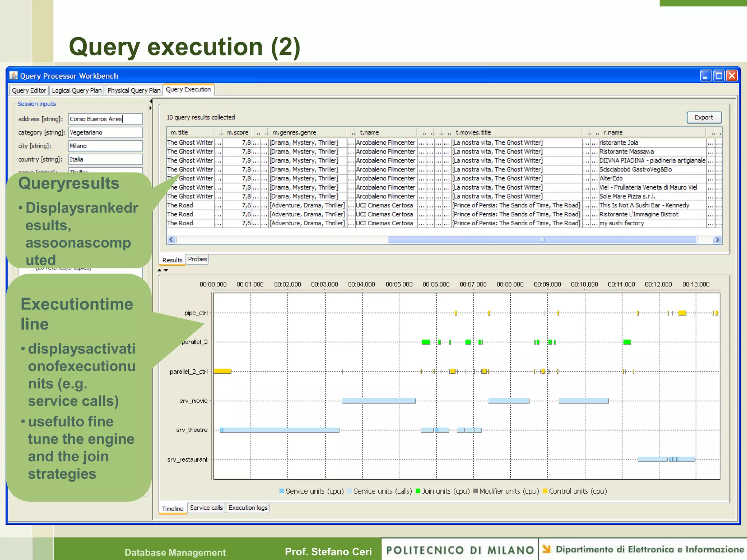Viewport: 747px width, 560px height.
Task: Maximize the Query Processor Workbench window
Action: tap(719, 76)
